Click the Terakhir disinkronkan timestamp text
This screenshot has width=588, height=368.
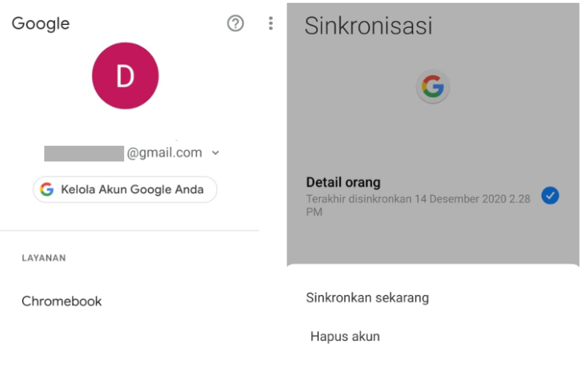click(x=418, y=205)
